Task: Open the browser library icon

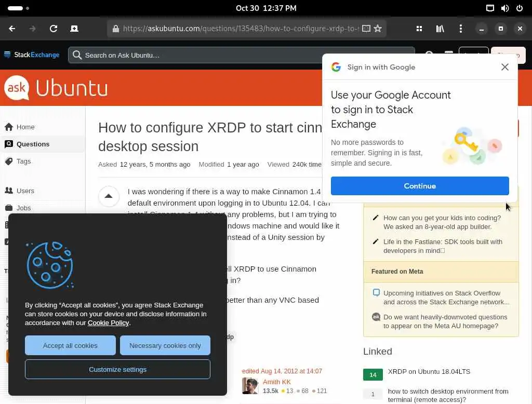Action: (440, 29)
